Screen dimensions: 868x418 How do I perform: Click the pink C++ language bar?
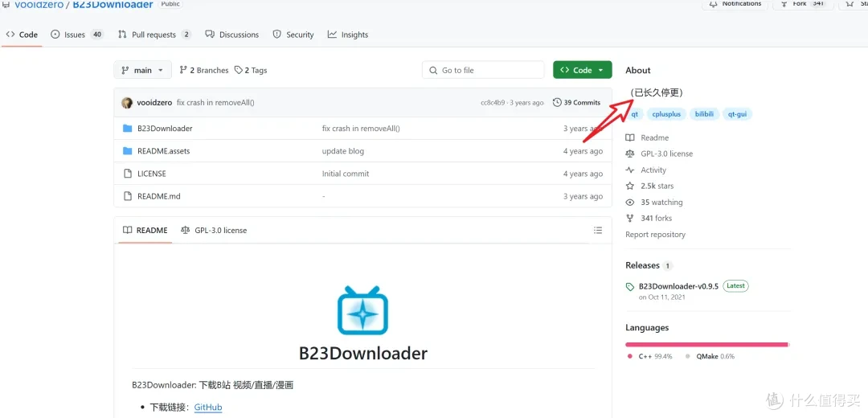706,344
